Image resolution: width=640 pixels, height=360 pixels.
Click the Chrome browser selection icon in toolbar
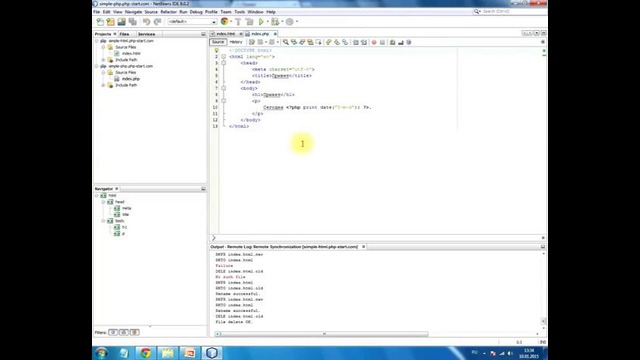coord(224,22)
